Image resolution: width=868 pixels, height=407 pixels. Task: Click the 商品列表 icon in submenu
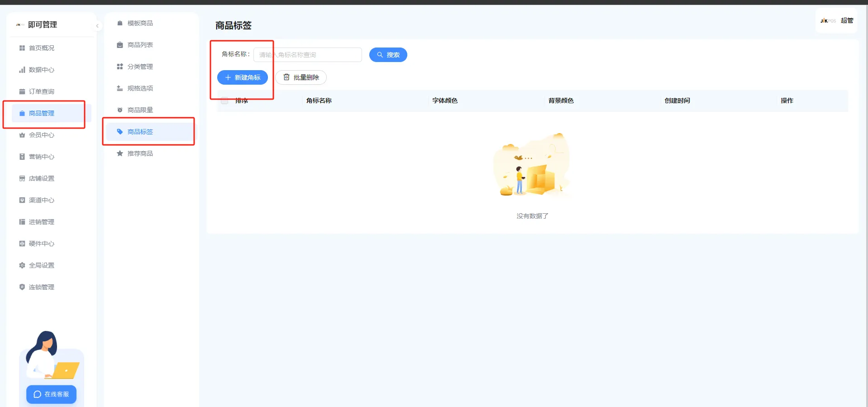tap(120, 45)
